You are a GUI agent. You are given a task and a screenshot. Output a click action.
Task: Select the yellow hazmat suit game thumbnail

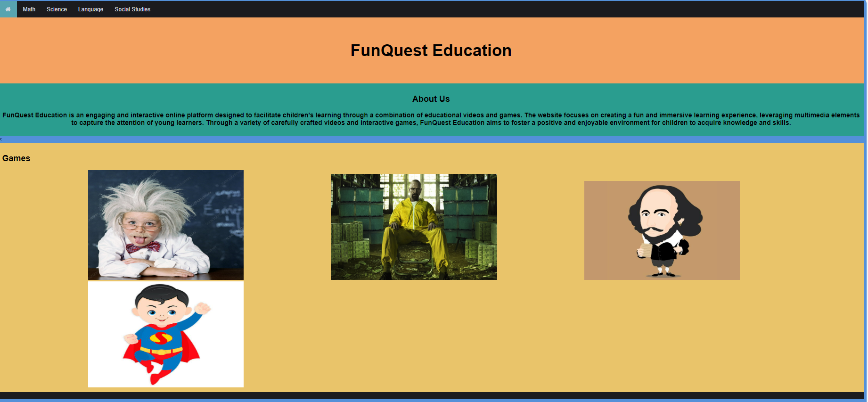click(414, 227)
